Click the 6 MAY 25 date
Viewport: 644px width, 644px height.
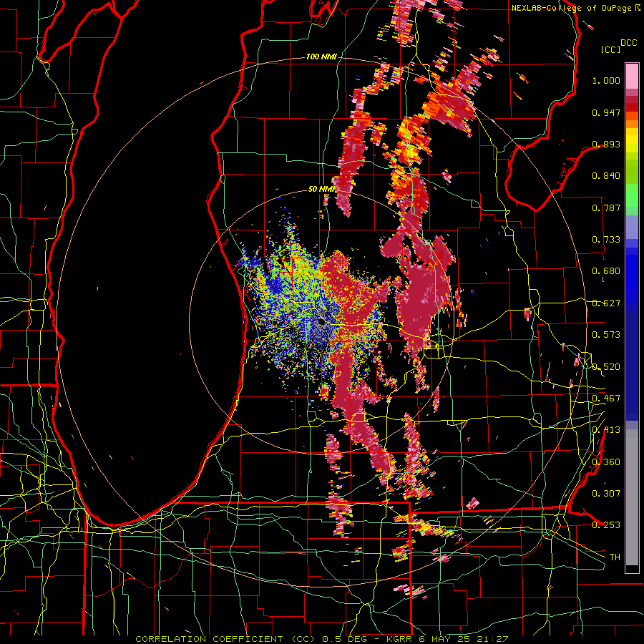point(444,639)
